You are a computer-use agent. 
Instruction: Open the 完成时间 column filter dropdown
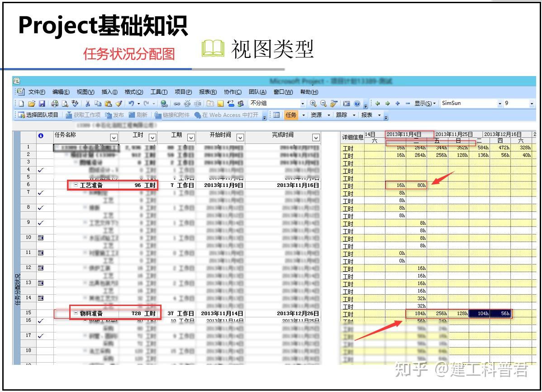tap(316, 137)
